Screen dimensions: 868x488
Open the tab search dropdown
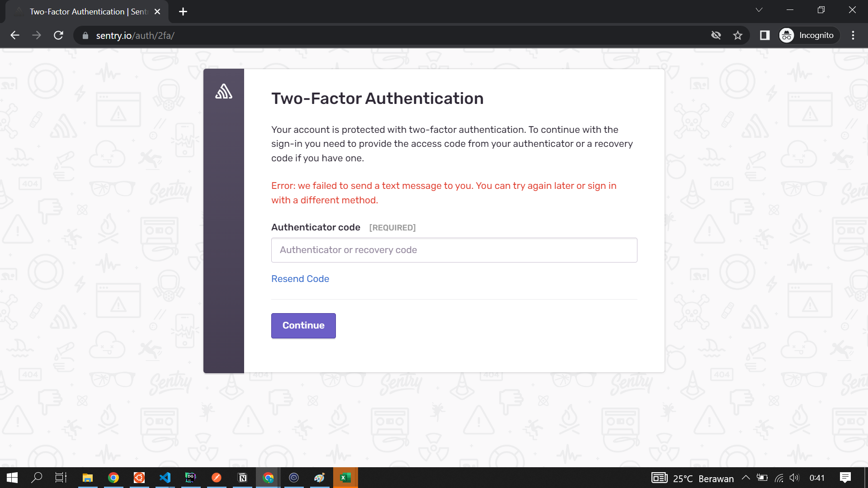pyautogui.click(x=759, y=9)
